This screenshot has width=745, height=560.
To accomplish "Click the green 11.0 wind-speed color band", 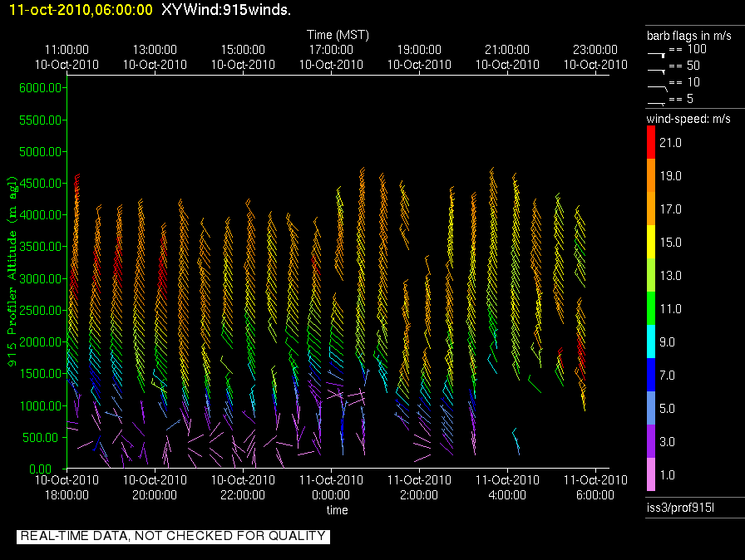I will [x=651, y=308].
